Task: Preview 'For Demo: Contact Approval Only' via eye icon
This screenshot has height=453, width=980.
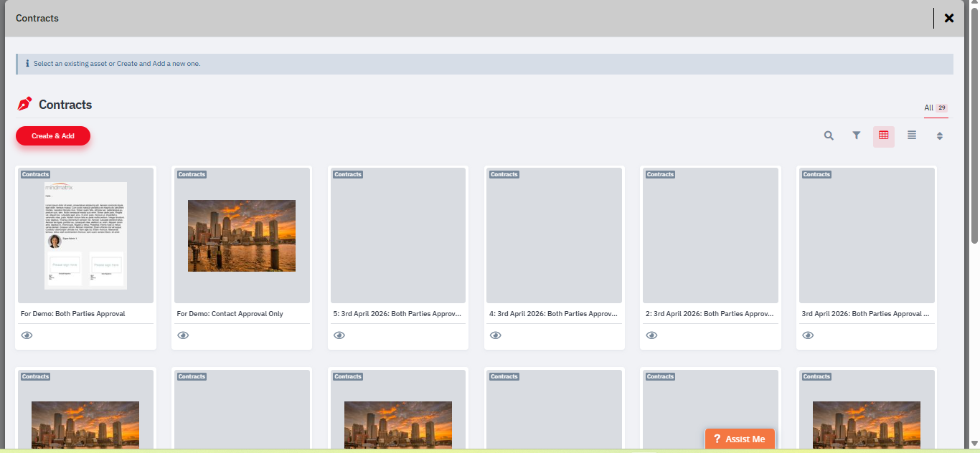Action: (183, 335)
